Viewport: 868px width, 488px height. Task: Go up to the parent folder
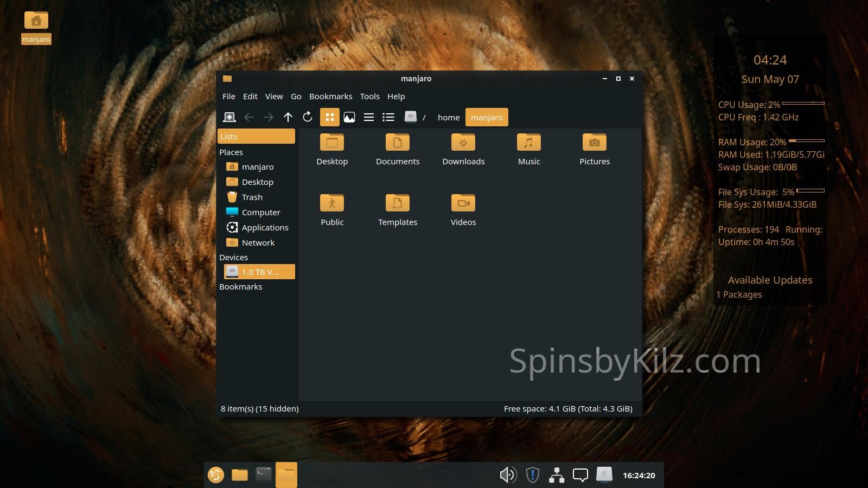coord(288,117)
